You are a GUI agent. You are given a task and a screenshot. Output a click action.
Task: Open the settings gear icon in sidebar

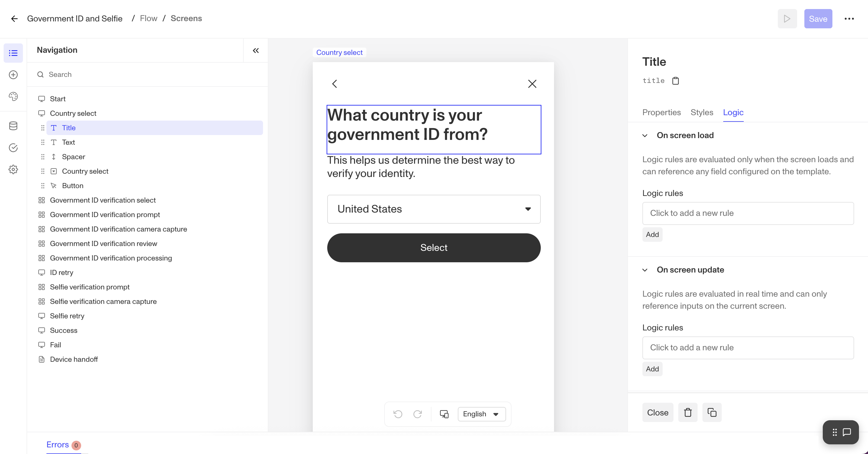(x=13, y=169)
